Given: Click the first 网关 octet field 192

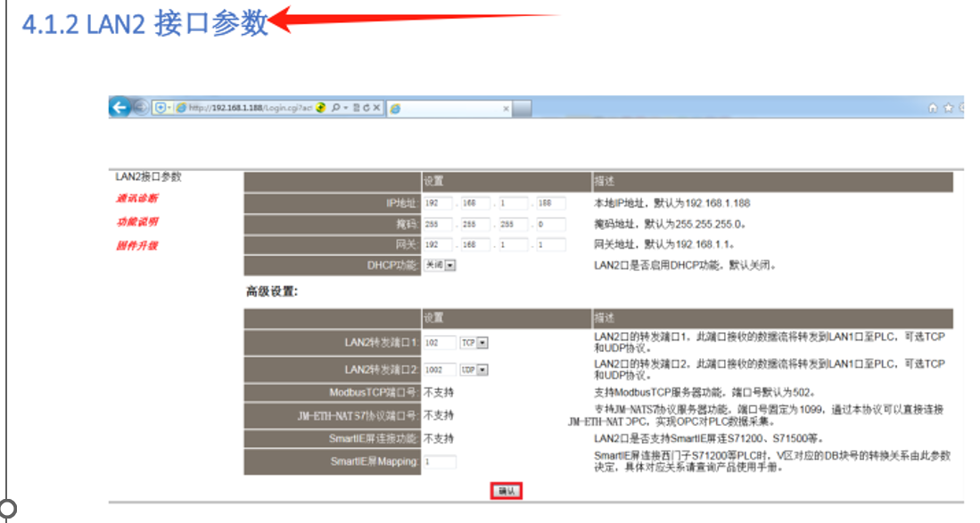Looking at the screenshot, I should (438, 245).
